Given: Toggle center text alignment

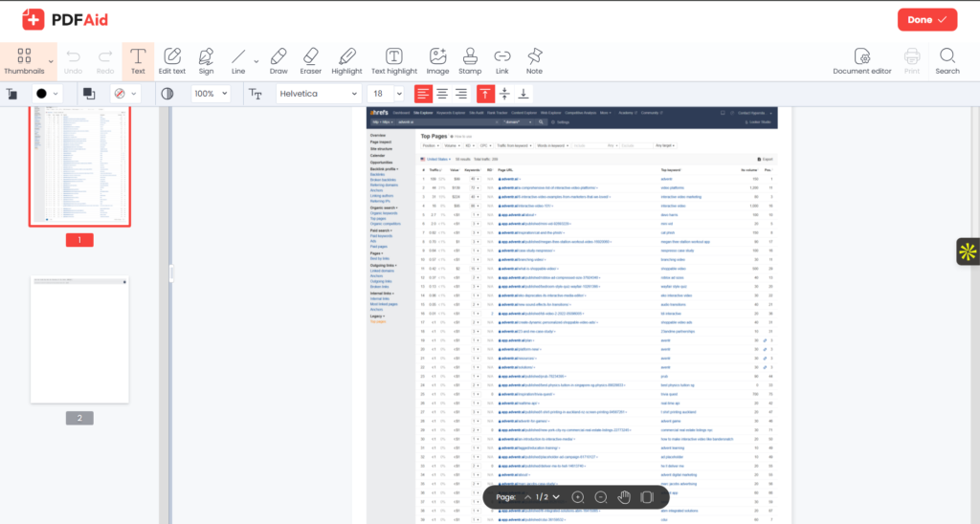Looking at the screenshot, I should 442,94.
